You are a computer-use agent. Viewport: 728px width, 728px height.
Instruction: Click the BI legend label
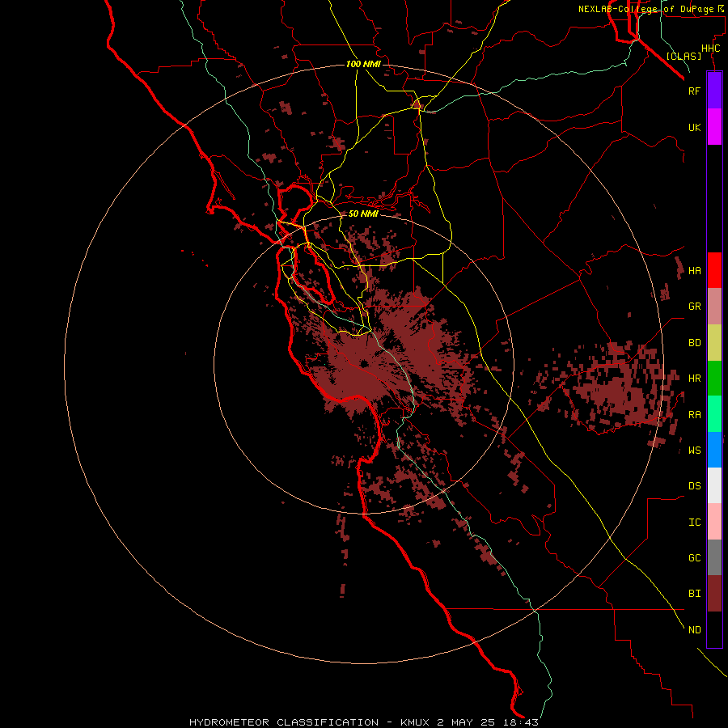click(695, 594)
